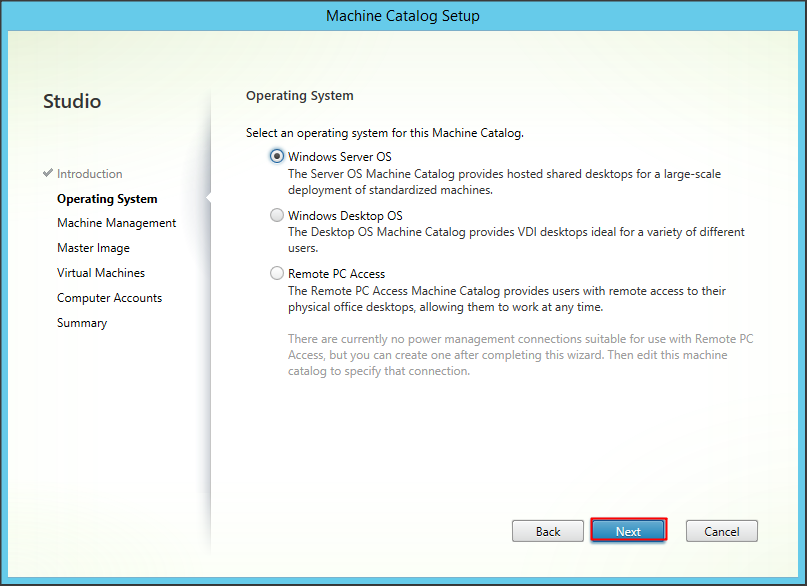The width and height of the screenshot is (807, 586).
Task: Go back with the Back button
Action: click(548, 531)
